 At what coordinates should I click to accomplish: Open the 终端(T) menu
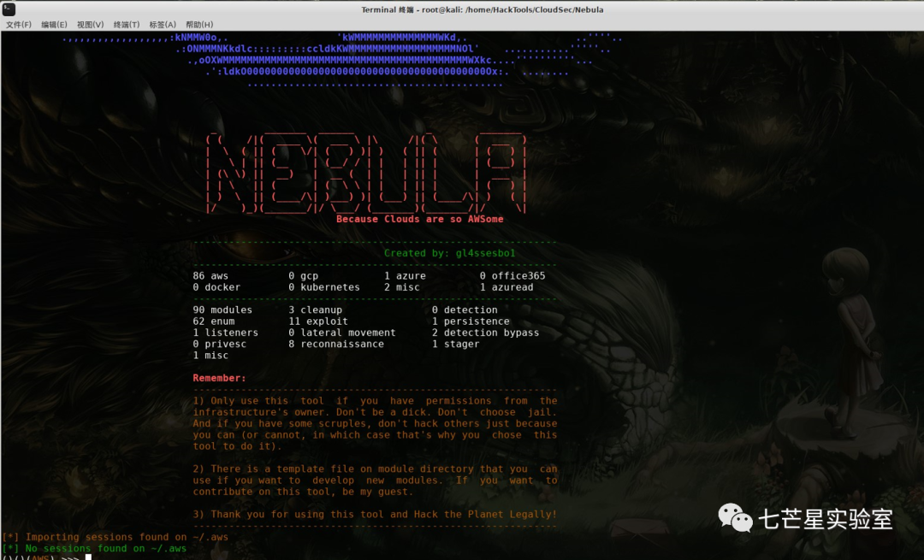click(126, 25)
